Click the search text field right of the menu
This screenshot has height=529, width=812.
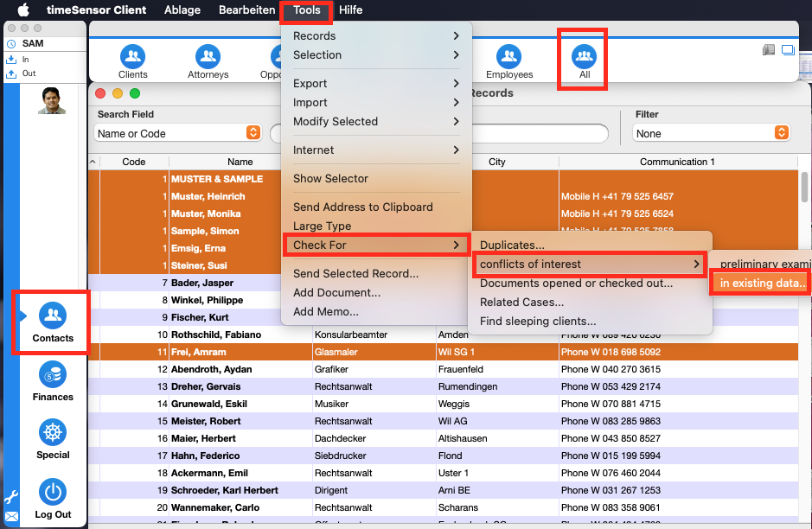click(539, 133)
